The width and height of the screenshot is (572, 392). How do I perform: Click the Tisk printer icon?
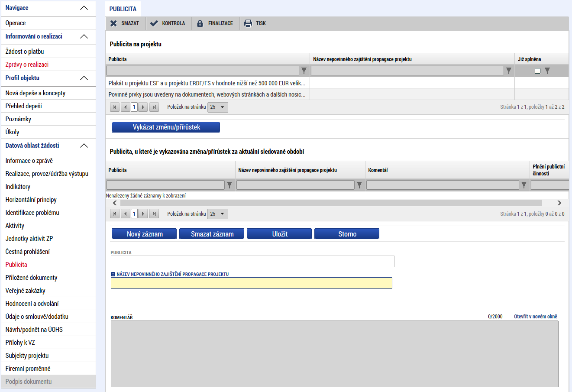click(248, 23)
